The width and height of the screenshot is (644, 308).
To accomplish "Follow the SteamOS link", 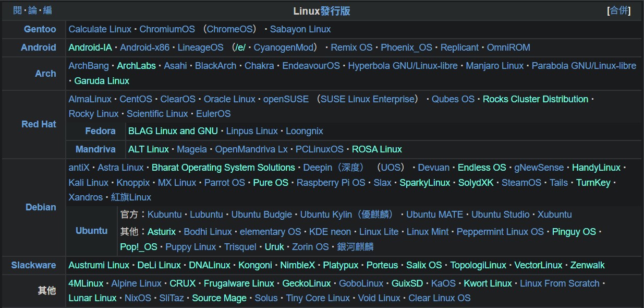I will click(521, 183).
